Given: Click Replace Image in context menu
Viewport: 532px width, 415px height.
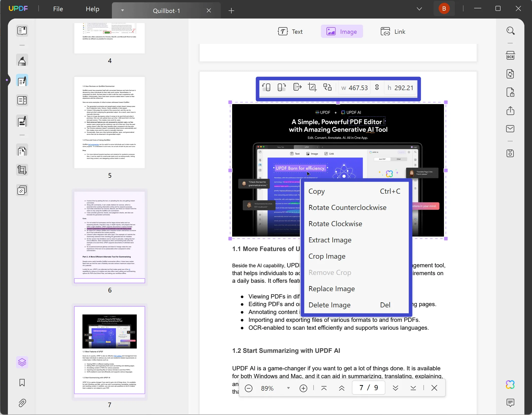Looking at the screenshot, I should coord(332,289).
